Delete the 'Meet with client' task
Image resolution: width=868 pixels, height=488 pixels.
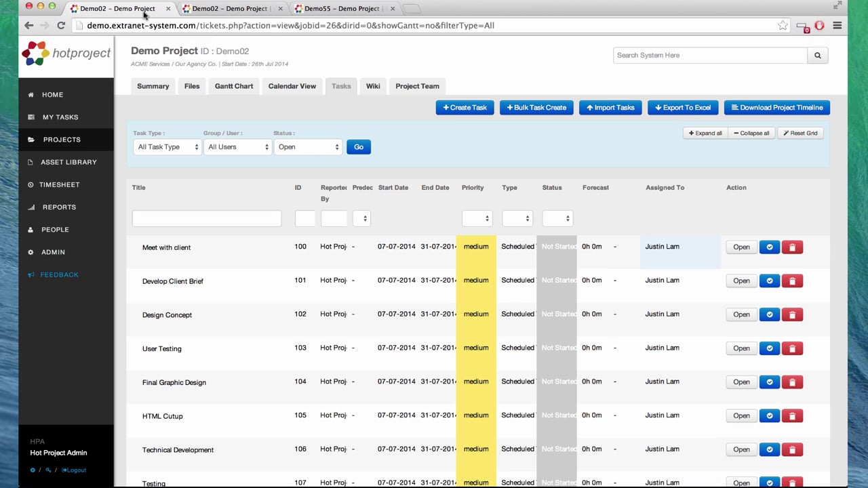coord(792,247)
